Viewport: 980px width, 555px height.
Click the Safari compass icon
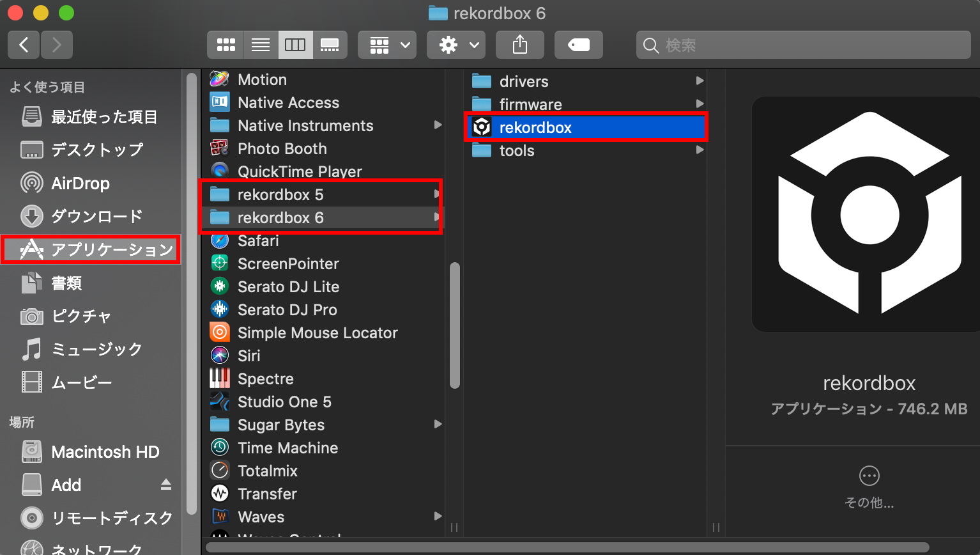(220, 241)
